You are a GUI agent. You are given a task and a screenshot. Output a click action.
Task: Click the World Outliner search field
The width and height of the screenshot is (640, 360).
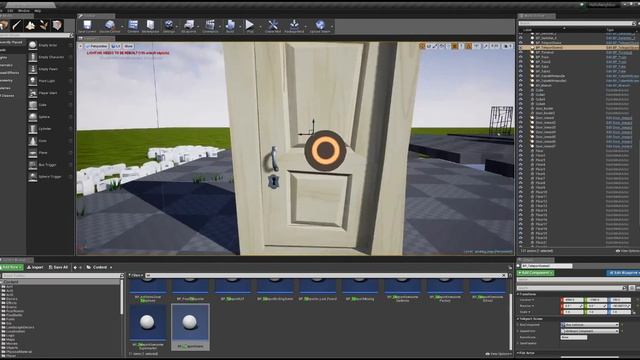click(x=577, y=23)
